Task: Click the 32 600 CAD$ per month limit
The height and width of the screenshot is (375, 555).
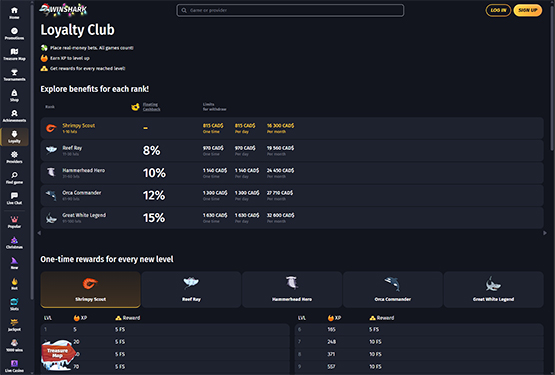Action: [280, 215]
